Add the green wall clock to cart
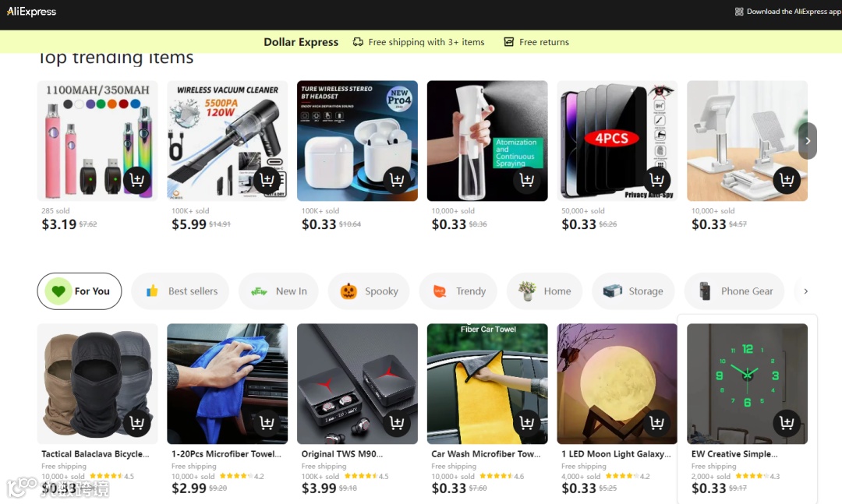This screenshot has height=504, width=842. 787,423
